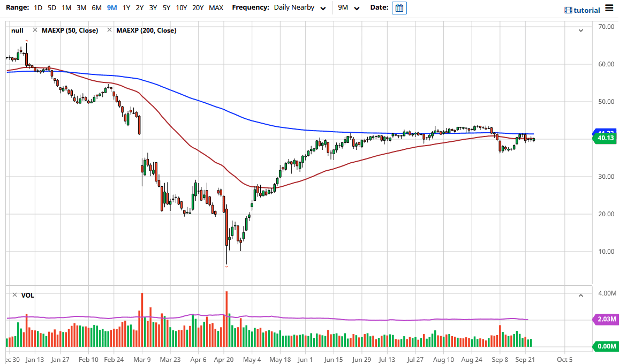Remove the MAEXP (50, Close) study
The height and width of the screenshot is (364, 620).
[35, 30]
